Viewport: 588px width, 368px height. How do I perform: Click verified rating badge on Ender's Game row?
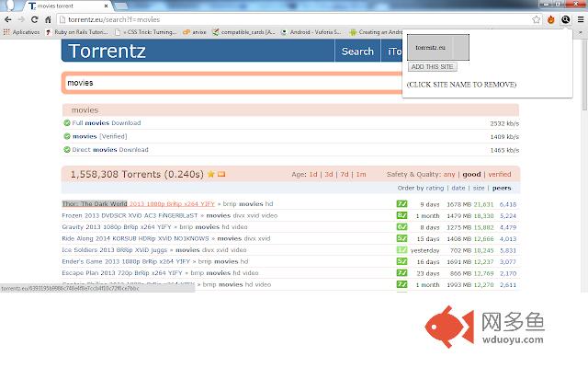pos(401,261)
